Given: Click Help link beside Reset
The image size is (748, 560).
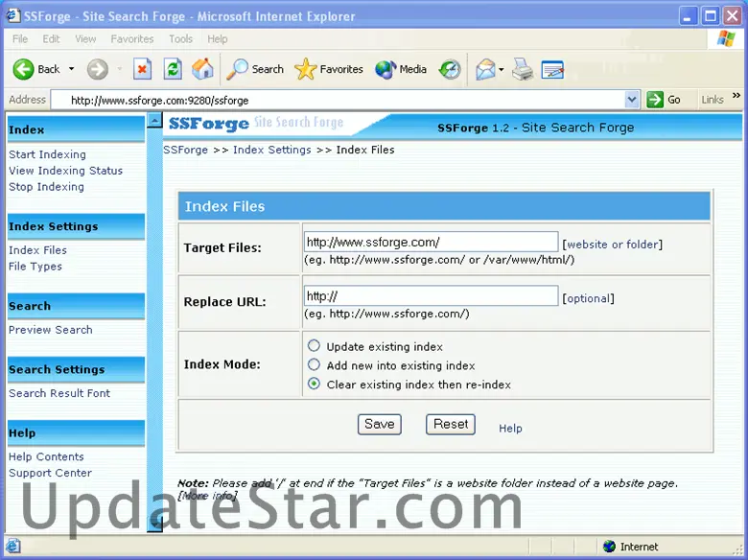Looking at the screenshot, I should tap(510, 429).
